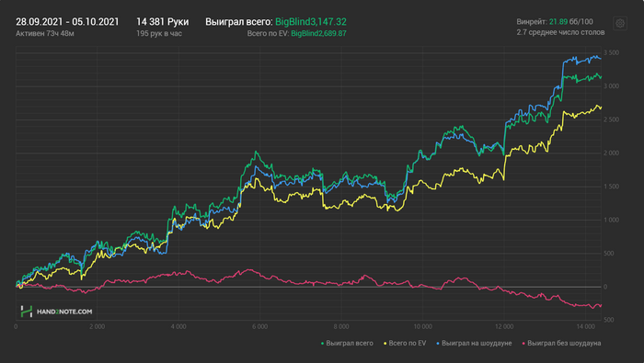Toggle the Выиграл без шоудауна series label
Screen dimensions: 644x363
coord(564,344)
